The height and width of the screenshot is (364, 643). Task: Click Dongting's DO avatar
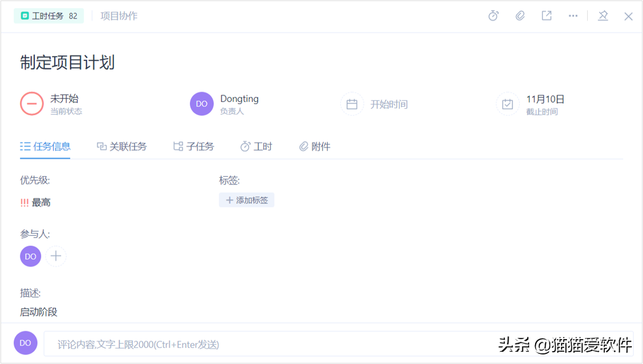(x=202, y=104)
